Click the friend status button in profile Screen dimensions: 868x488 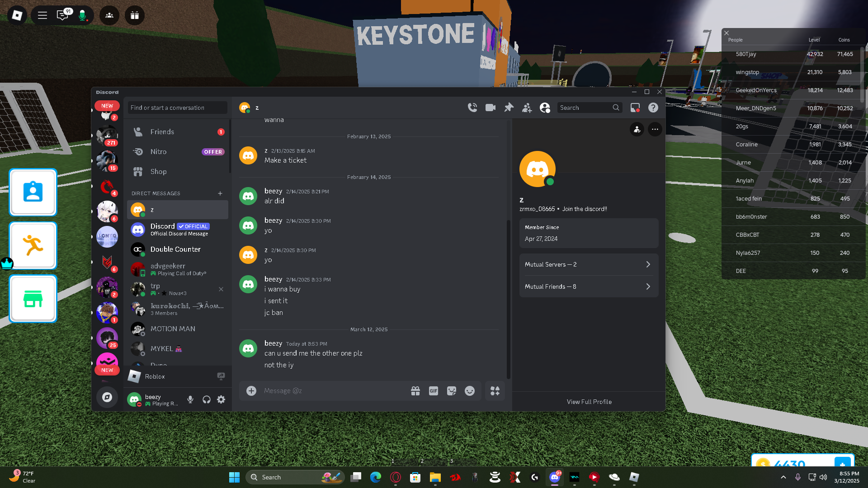pos(637,129)
